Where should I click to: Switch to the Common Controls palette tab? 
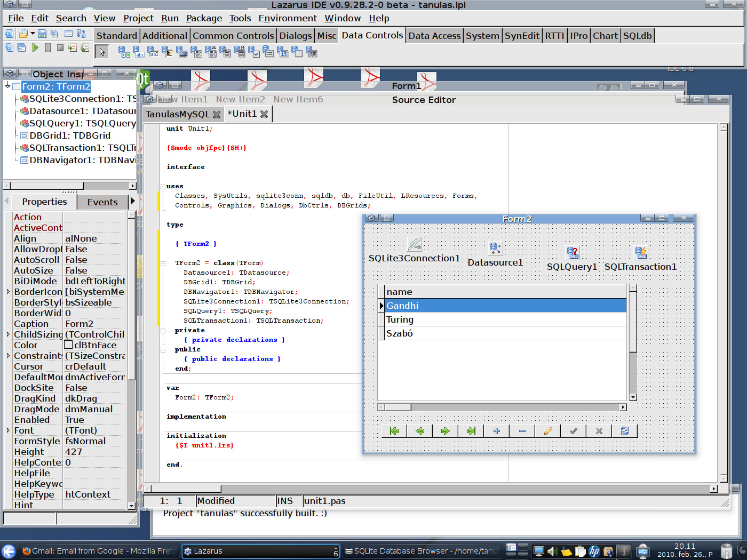coord(233,36)
